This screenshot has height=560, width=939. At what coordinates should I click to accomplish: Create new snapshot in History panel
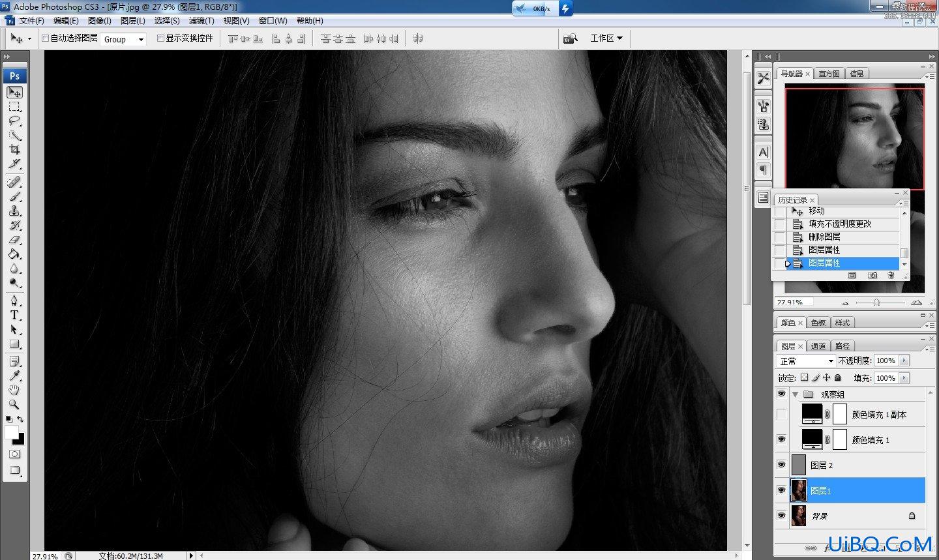[x=872, y=276]
